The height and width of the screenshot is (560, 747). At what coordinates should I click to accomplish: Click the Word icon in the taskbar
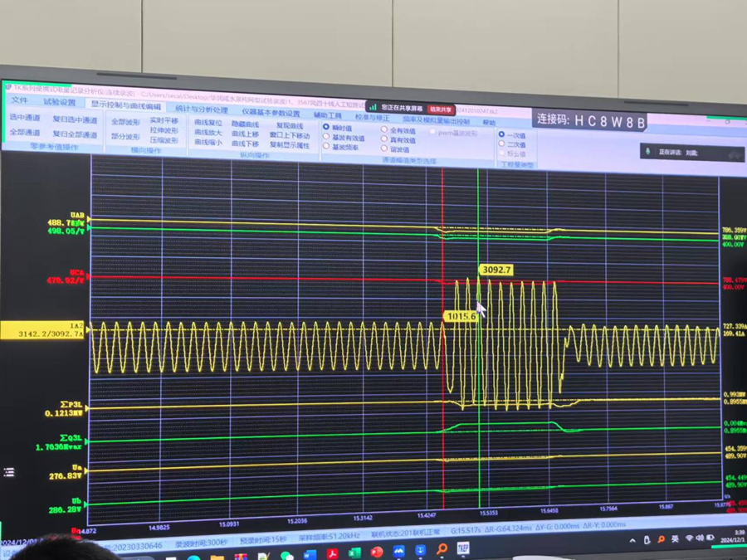pyautogui.click(x=310, y=553)
